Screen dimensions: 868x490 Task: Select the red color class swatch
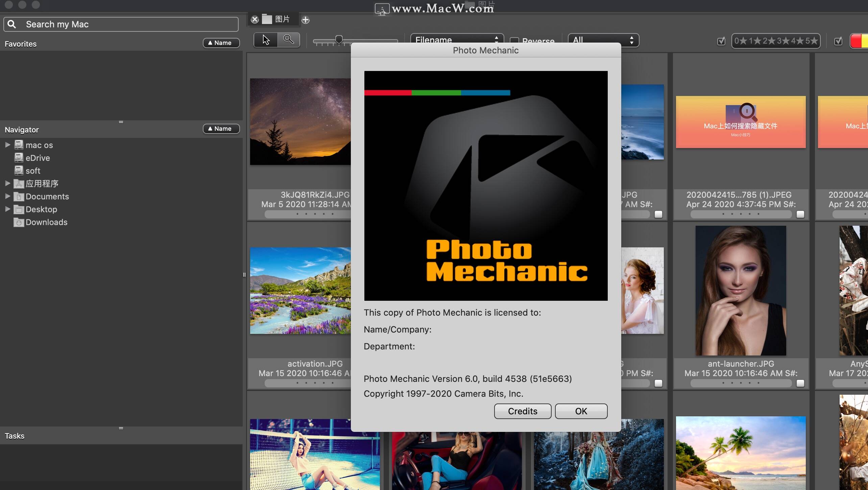coord(855,41)
